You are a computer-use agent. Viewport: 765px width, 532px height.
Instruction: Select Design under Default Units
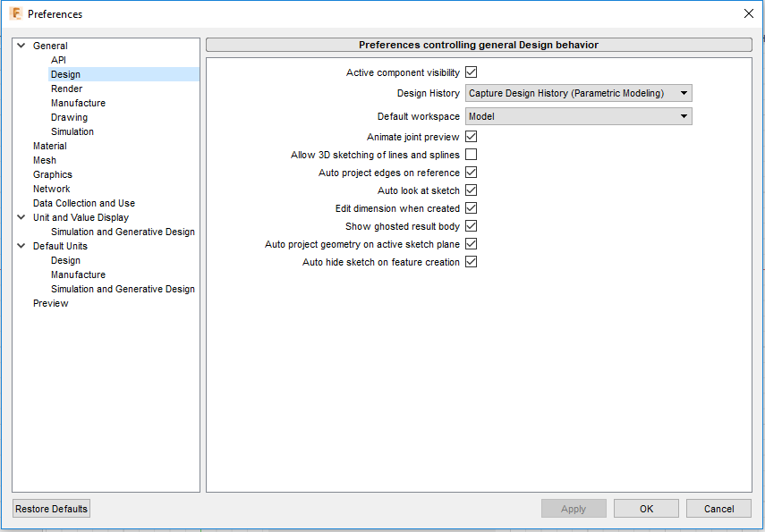65,260
